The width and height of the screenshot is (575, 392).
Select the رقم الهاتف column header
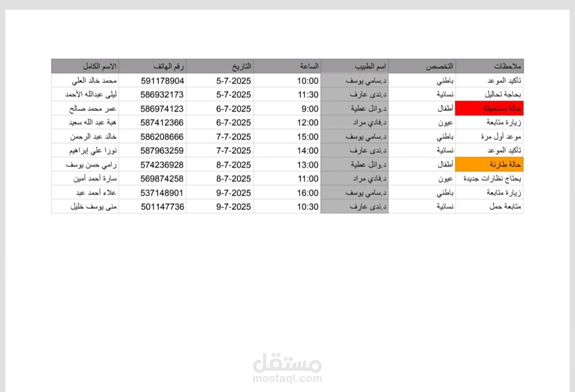pyautogui.click(x=152, y=66)
